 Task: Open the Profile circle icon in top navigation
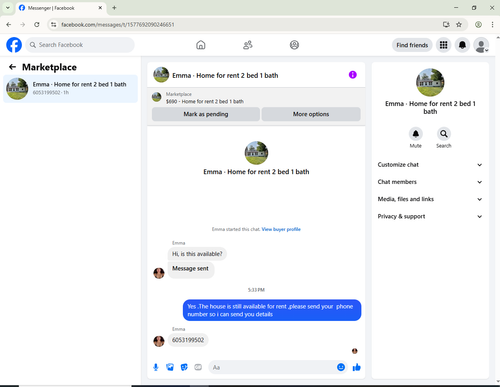click(294, 45)
